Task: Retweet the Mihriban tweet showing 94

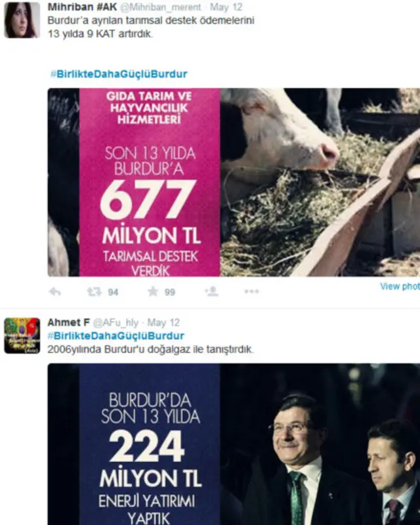Action: point(94,292)
